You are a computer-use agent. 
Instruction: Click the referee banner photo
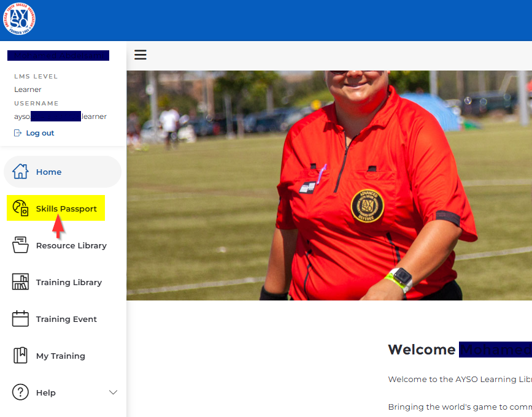(x=329, y=184)
